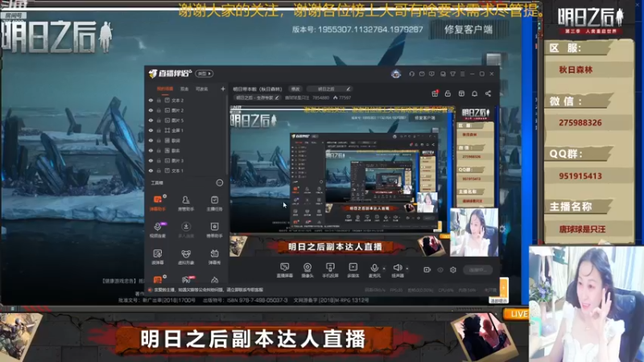Expand the microphone options arrow
Viewport: 644px width, 362px height.
[x=384, y=269]
